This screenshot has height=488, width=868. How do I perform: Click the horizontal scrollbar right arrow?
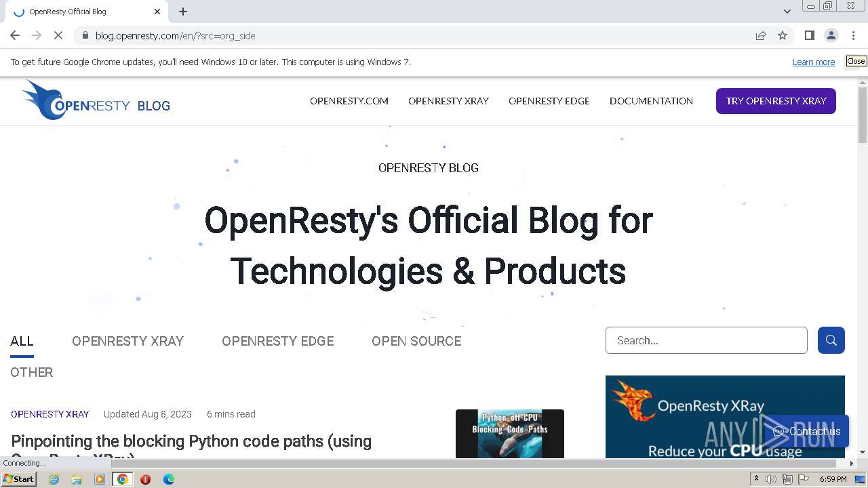click(852, 464)
